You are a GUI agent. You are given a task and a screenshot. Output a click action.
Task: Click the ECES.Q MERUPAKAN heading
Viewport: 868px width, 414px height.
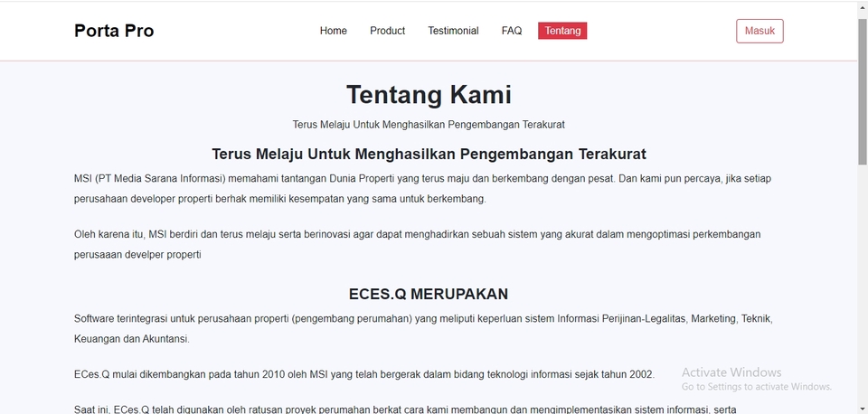[x=429, y=294]
